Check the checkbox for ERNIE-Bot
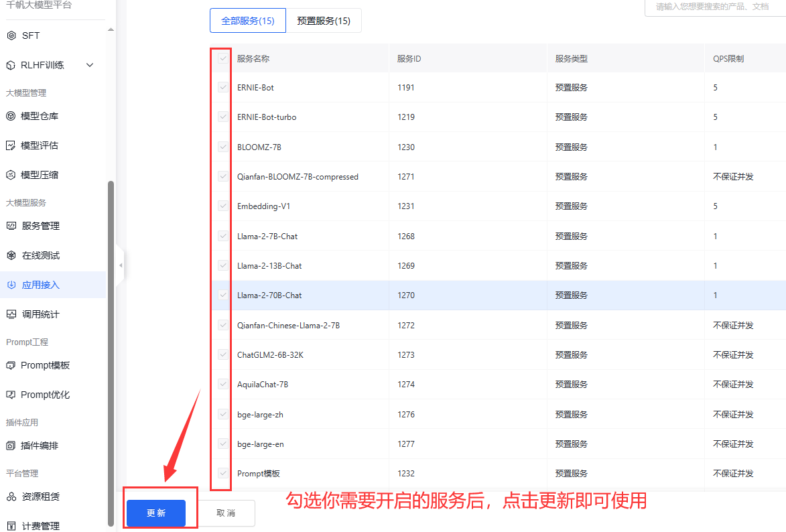786x532 pixels. [x=221, y=87]
